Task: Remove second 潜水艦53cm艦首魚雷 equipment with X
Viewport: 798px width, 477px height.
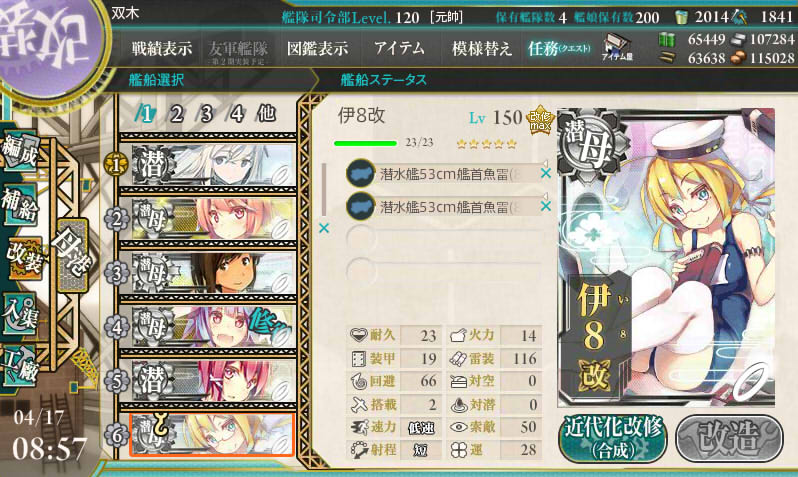Action: [546, 206]
